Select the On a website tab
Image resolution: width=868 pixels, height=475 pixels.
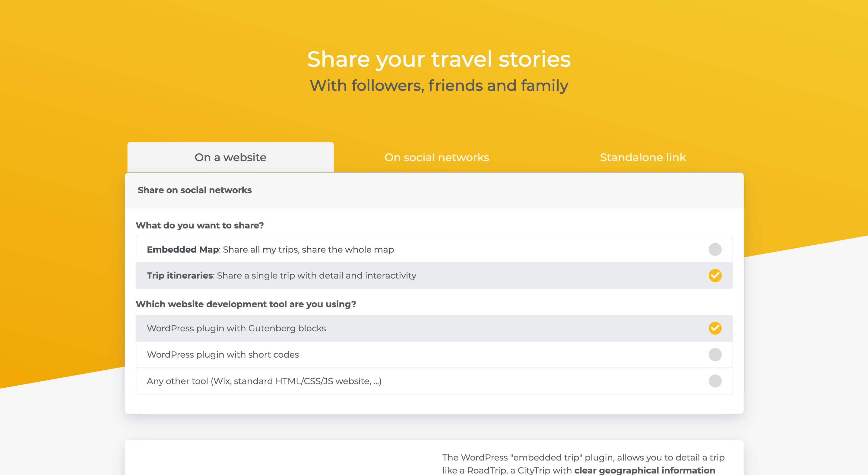(230, 157)
